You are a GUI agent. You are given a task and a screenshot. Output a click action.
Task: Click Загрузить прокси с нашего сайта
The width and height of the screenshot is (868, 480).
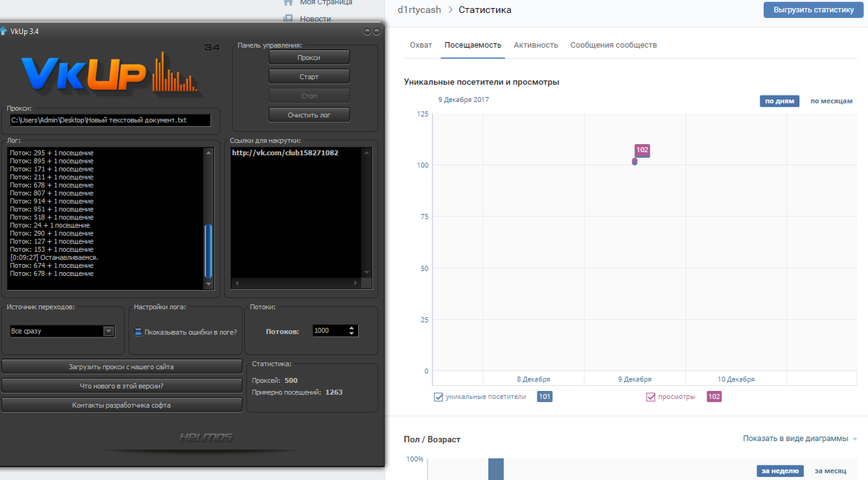(x=122, y=366)
